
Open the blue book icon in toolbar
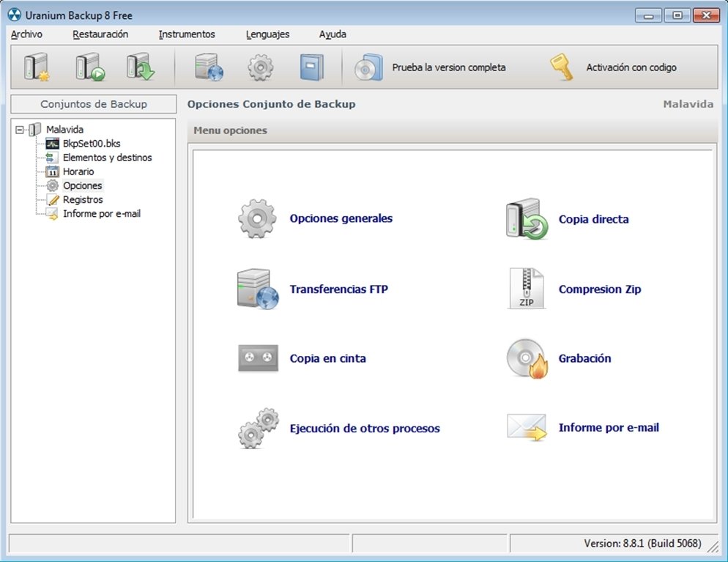click(x=311, y=67)
